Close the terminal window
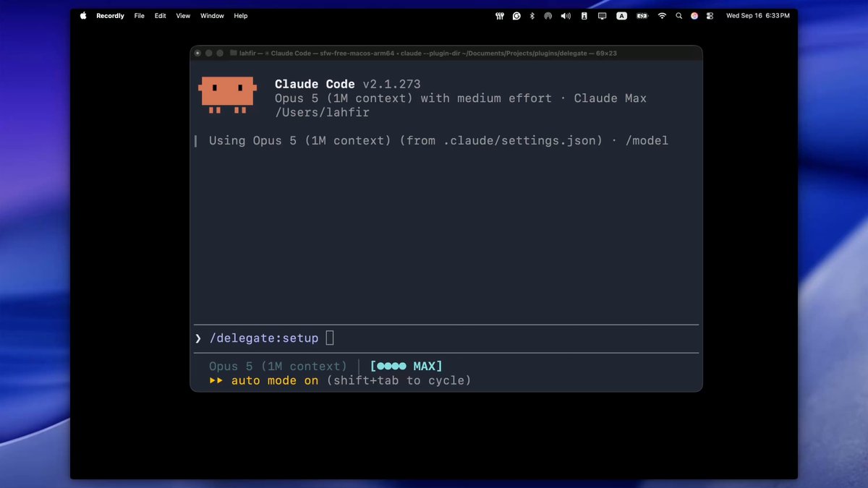The width and height of the screenshot is (868, 488). click(x=197, y=53)
